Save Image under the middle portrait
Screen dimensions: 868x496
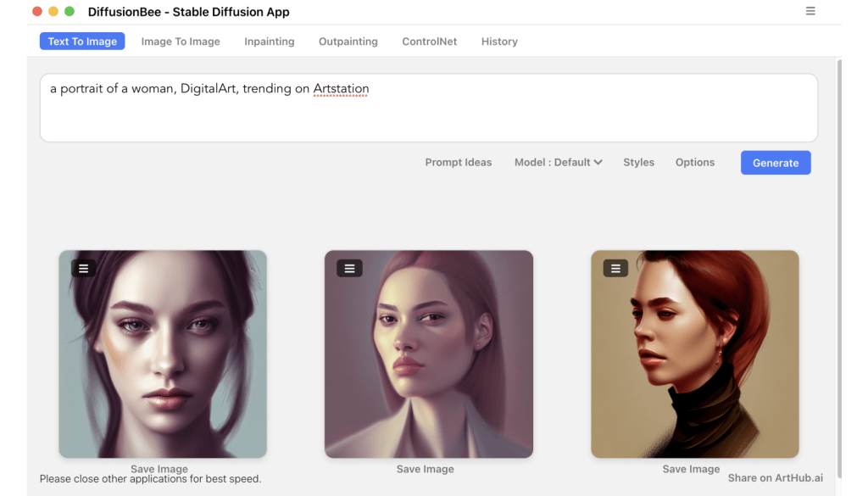(426, 469)
